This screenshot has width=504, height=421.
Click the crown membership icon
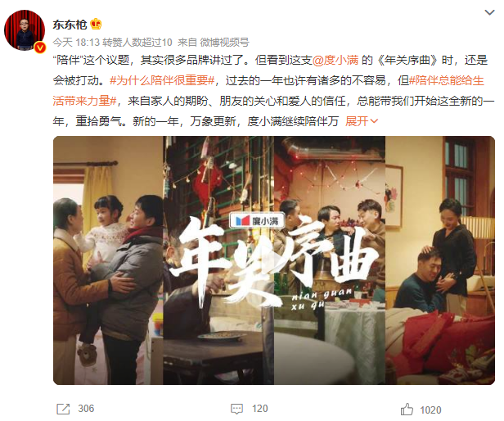[96, 24]
